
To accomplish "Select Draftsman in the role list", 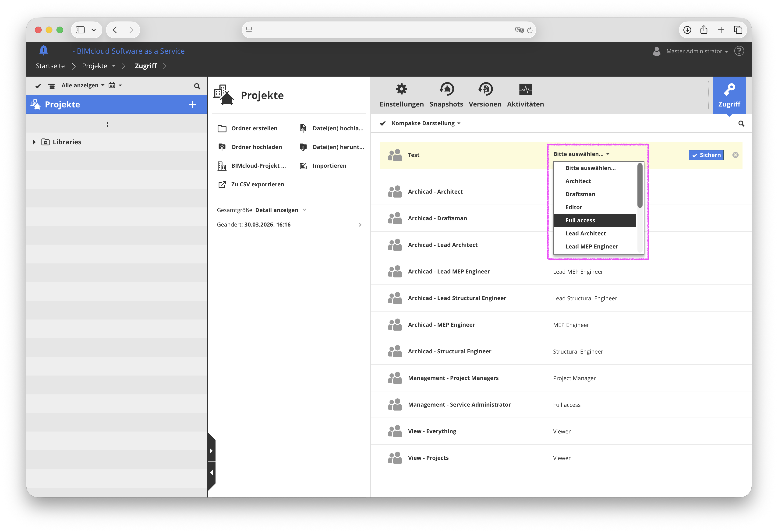I will click(594, 194).
